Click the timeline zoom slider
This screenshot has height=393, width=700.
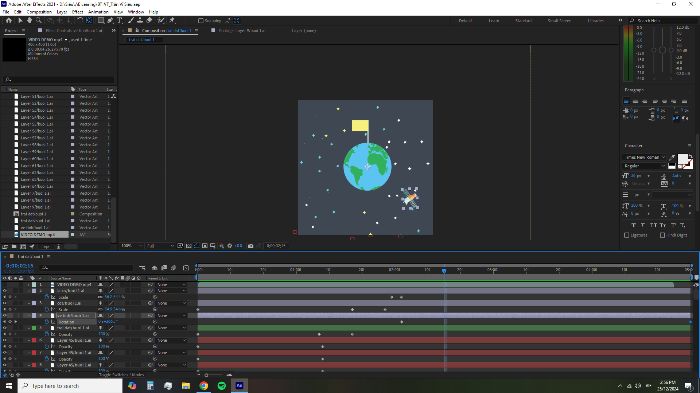(x=217, y=375)
